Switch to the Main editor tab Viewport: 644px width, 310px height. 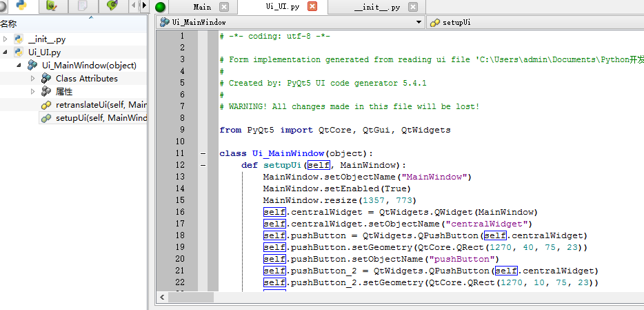202,7
